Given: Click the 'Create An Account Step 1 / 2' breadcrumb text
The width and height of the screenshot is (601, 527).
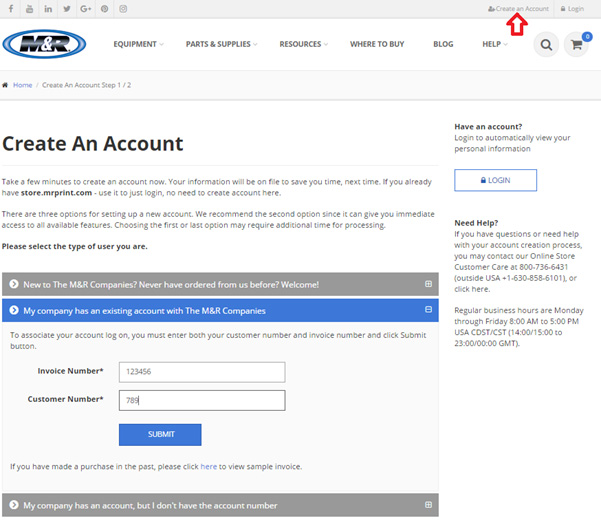Looking at the screenshot, I should 86,85.
